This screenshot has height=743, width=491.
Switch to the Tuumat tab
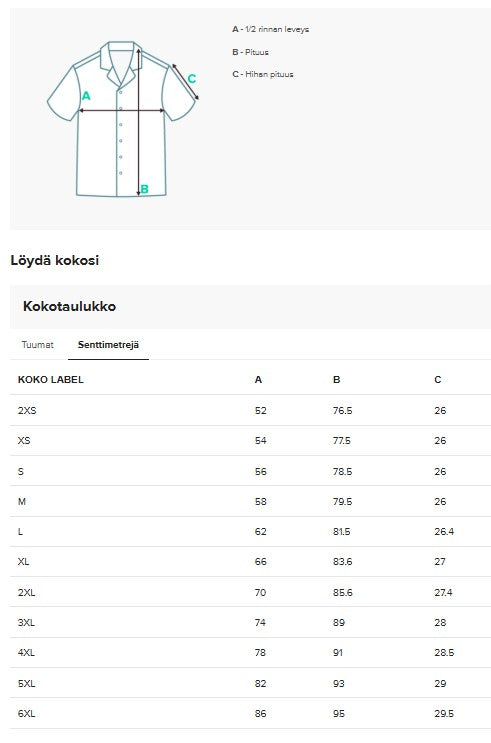point(37,344)
